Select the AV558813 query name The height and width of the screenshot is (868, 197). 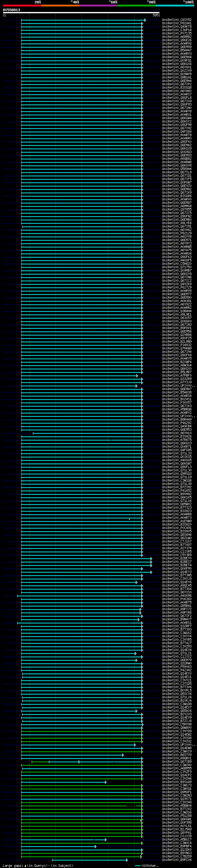pos(11,10)
